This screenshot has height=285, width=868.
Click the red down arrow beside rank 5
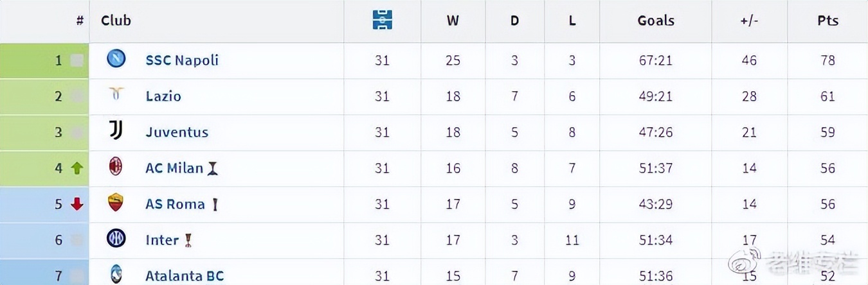click(77, 204)
